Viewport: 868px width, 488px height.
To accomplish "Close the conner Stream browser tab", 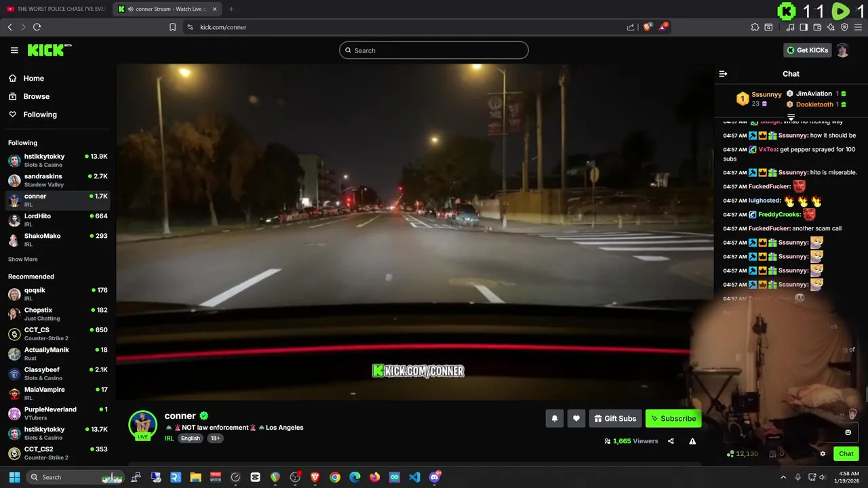I will coord(215,9).
